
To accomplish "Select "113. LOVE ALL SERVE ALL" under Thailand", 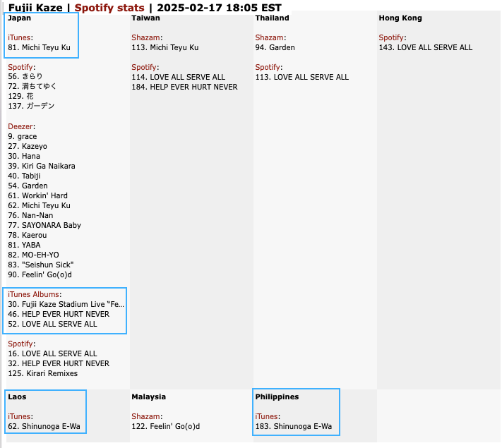I will (302, 77).
